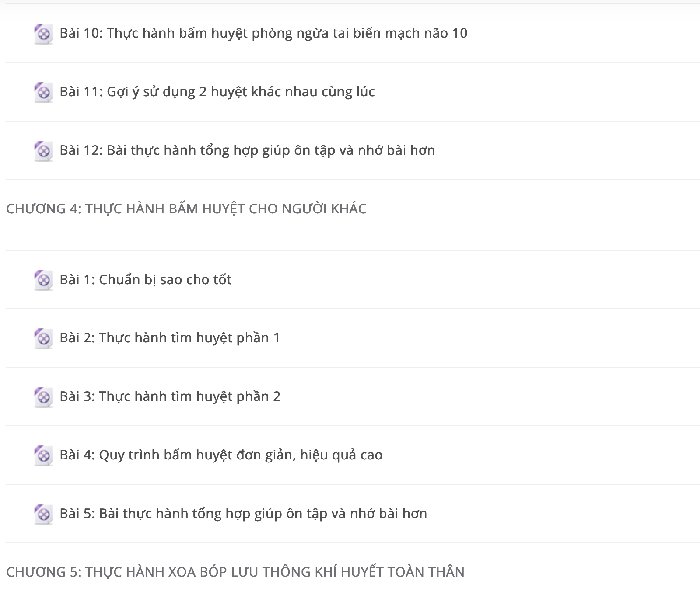Click video icon beside Bài 10 lesson
This screenshot has width=700, height=598.
click(43, 34)
